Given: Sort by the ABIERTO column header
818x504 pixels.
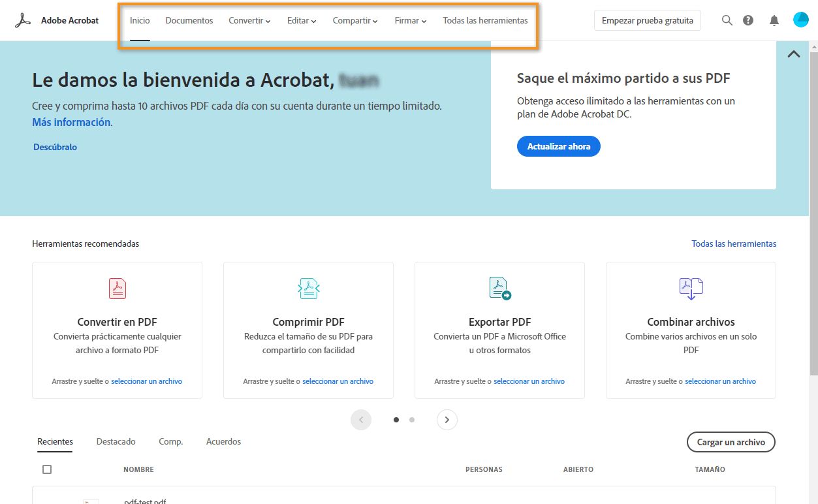Looking at the screenshot, I should 578,469.
